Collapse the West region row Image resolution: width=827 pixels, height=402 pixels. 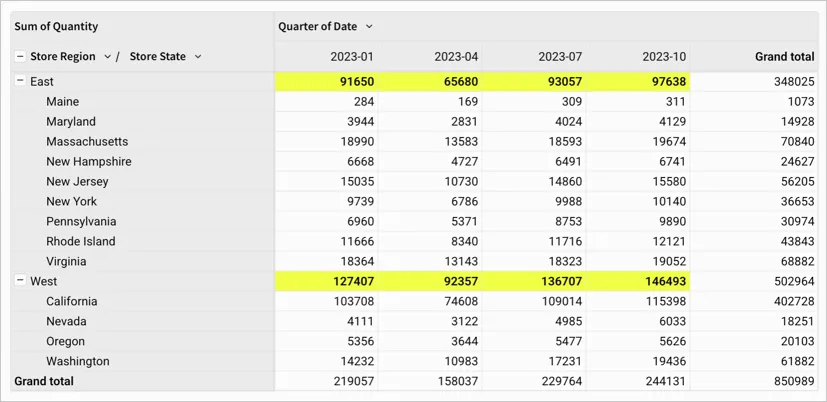[x=20, y=281]
